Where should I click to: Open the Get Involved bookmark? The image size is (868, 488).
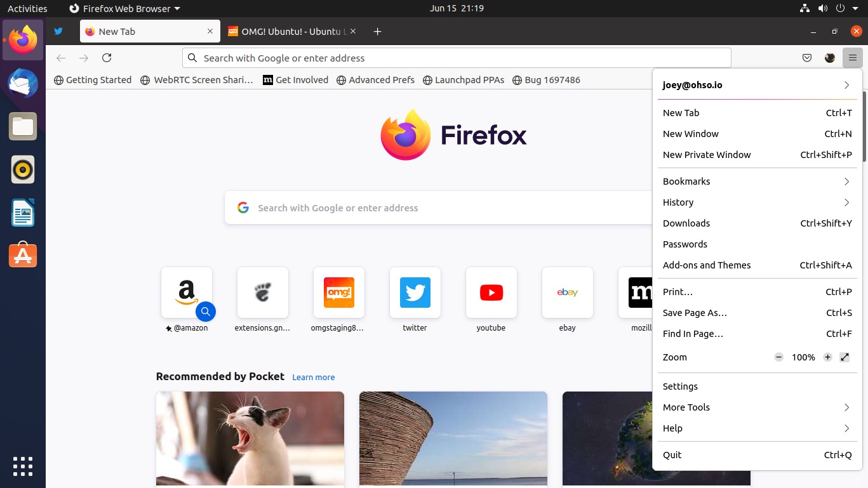(296, 80)
